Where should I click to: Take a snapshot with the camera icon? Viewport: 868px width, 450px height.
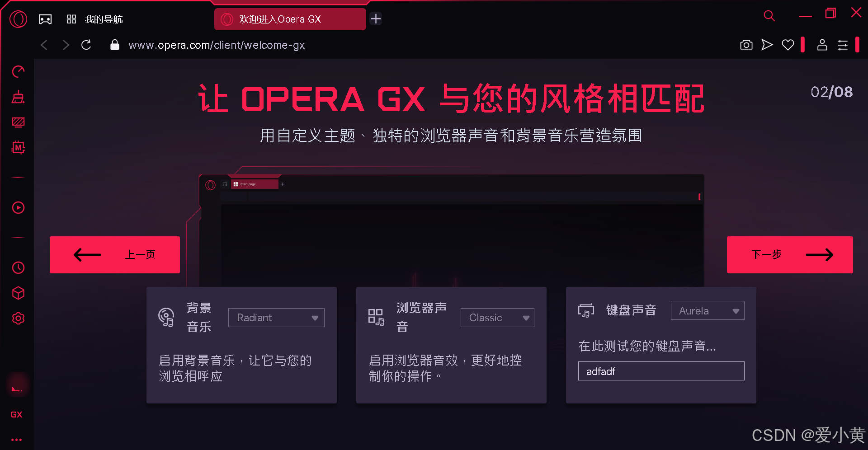(x=746, y=45)
